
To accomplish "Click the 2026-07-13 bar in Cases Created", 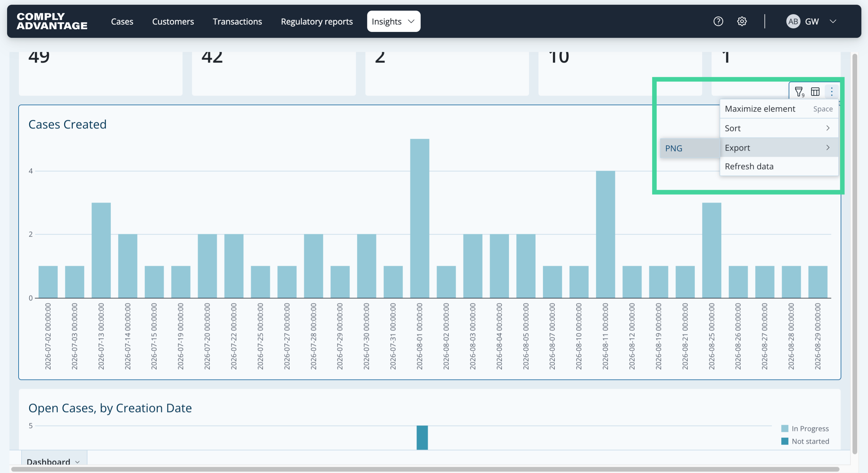I will click(101, 250).
